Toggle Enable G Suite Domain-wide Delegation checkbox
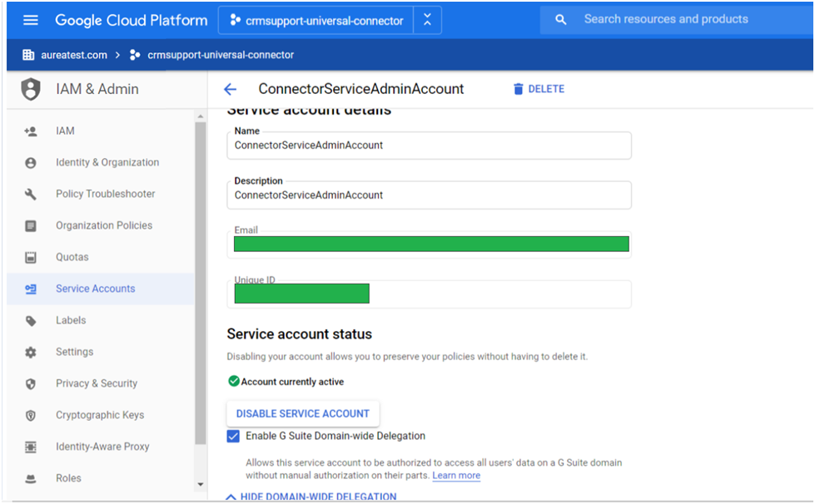 [233, 436]
